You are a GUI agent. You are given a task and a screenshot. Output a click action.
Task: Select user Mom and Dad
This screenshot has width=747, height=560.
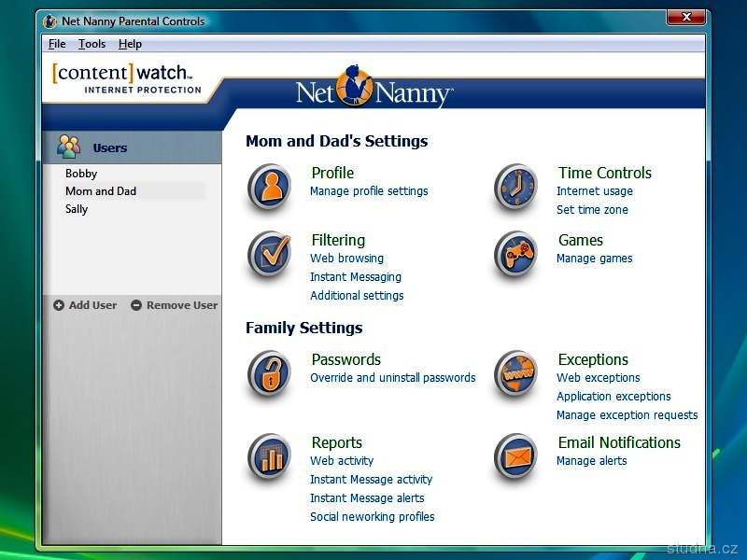pyautogui.click(x=101, y=191)
